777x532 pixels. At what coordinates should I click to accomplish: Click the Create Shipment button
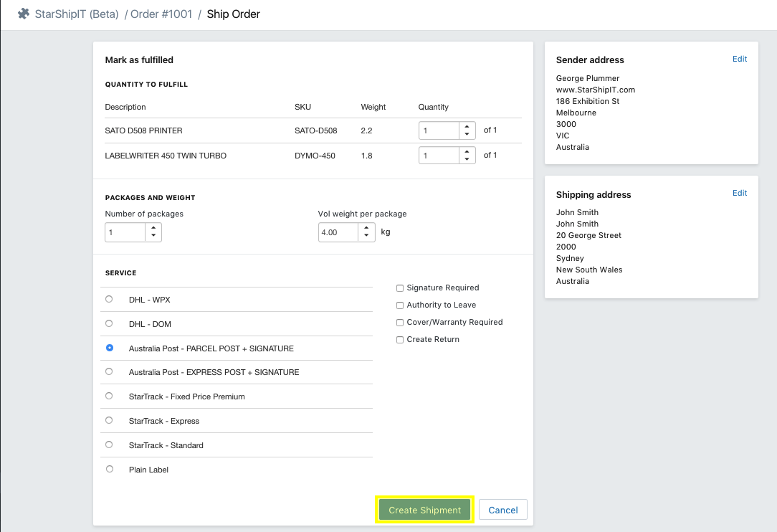(424, 510)
